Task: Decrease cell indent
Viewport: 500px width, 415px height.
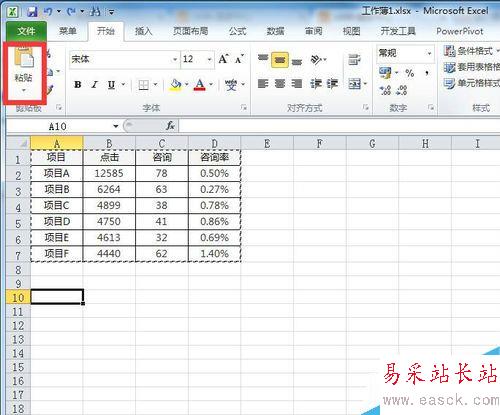Action: 316,83
